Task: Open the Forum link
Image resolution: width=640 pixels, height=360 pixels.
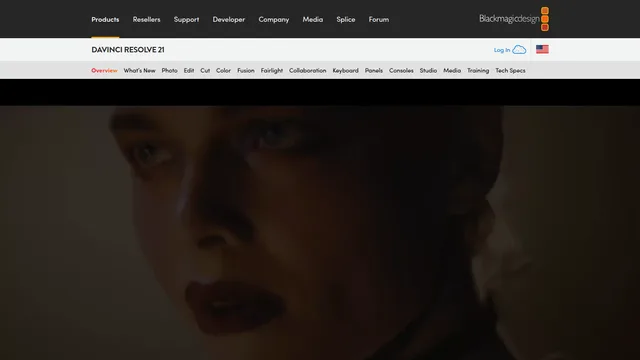Action: pyautogui.click(x=379, y=20)
